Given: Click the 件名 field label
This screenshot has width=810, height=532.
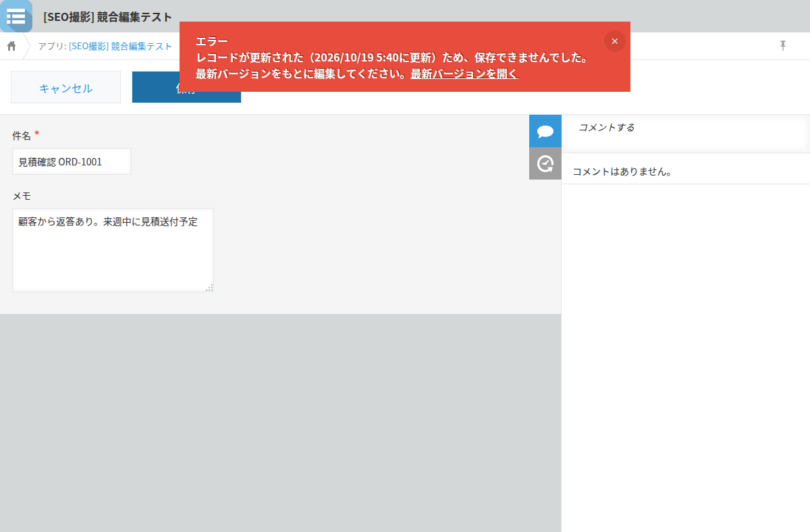Looking at the screenshot, I should [x=22, y=136].
